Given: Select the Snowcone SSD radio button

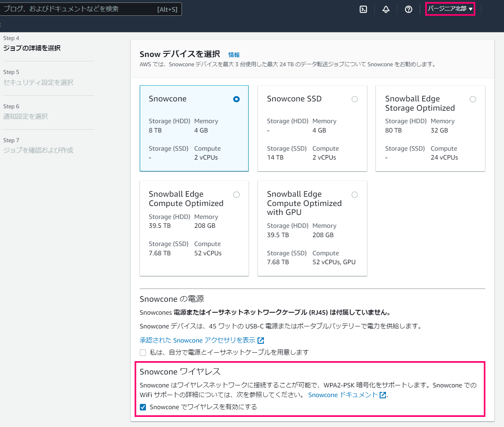Looking at the screenshot, I should click(354, 99).
